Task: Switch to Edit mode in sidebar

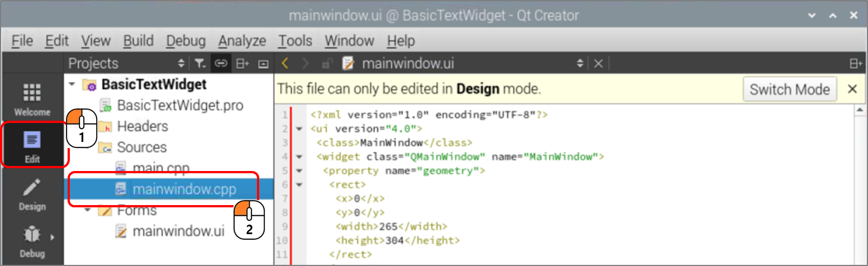Action: (x=32, y=146)
